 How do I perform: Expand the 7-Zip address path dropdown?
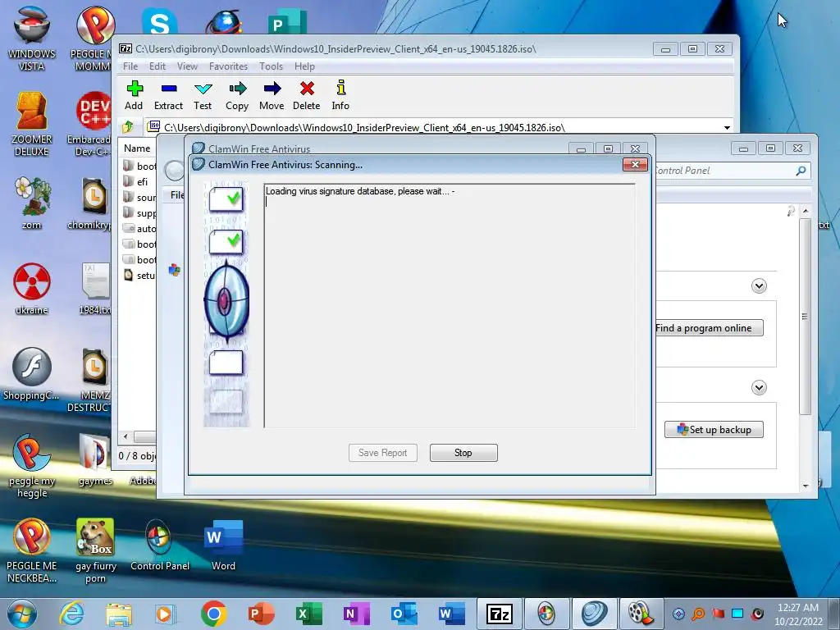(727, 127)
